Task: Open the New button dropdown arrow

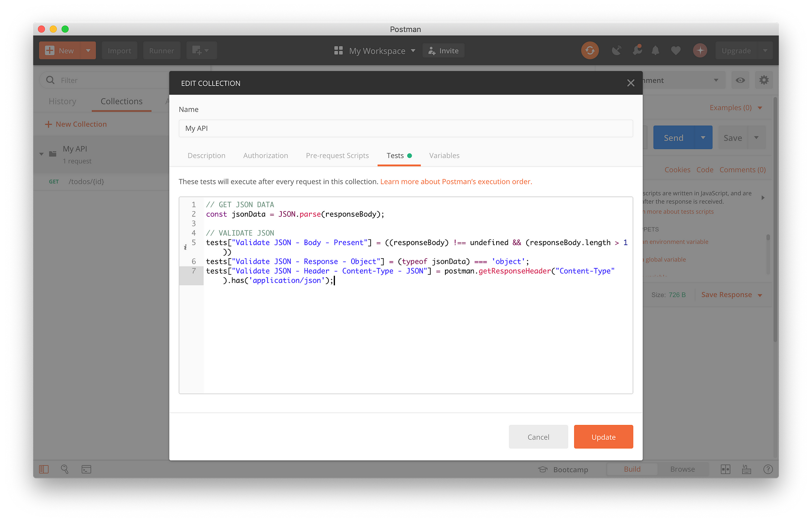Action: coord(88,51)
